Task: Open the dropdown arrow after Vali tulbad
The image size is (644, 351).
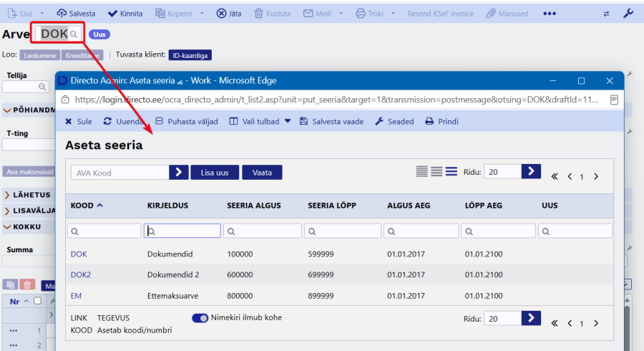Action: point(288,121)
